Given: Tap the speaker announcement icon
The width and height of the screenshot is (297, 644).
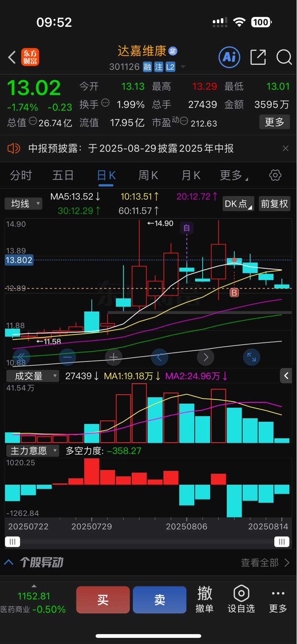Looking at the screenshot, I should 14,149.
